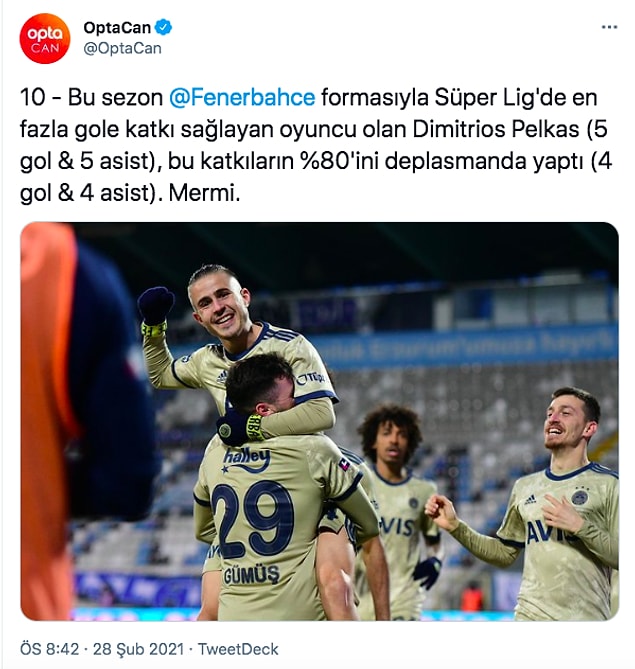The width and height of the screenshot is (635, 669).
Task: Open the three-dot more options menu
Action: click(609, 27)
